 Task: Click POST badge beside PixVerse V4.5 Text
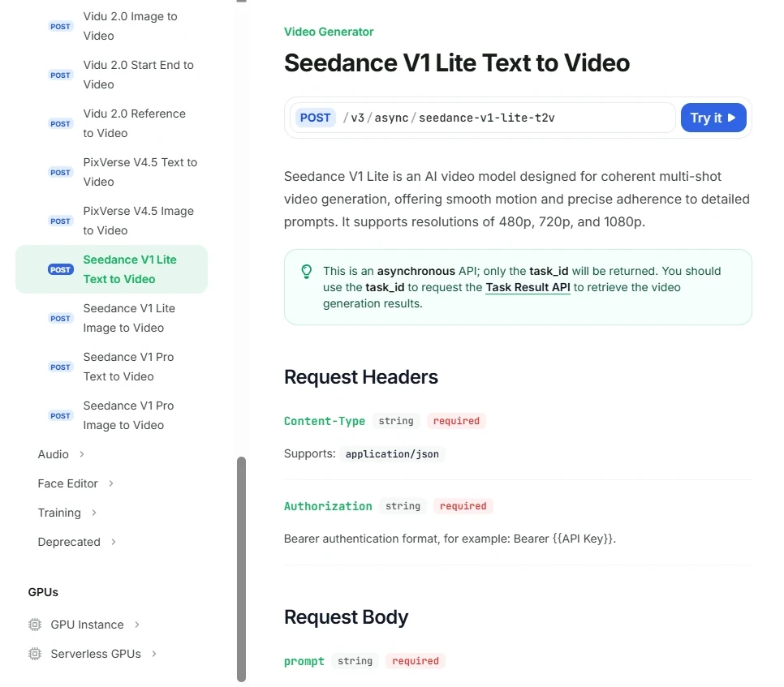(61, 173)
